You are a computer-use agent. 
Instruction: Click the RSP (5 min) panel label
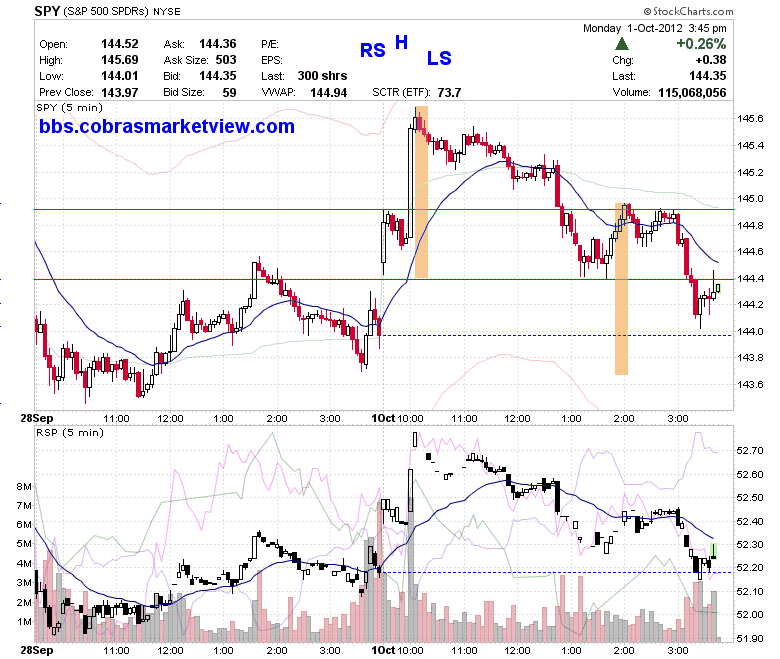pyautogui.click(x=70, y=433)
